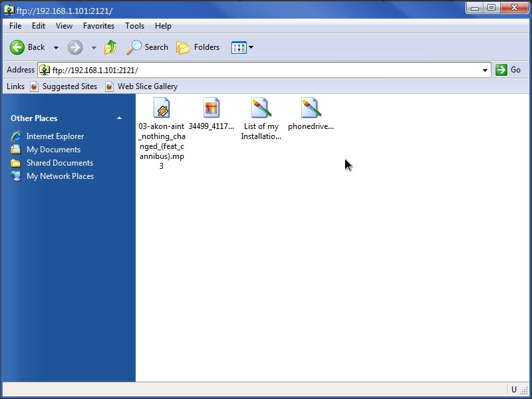
Task: Click the green Back arrow icon
Action: tap(17, 47)
